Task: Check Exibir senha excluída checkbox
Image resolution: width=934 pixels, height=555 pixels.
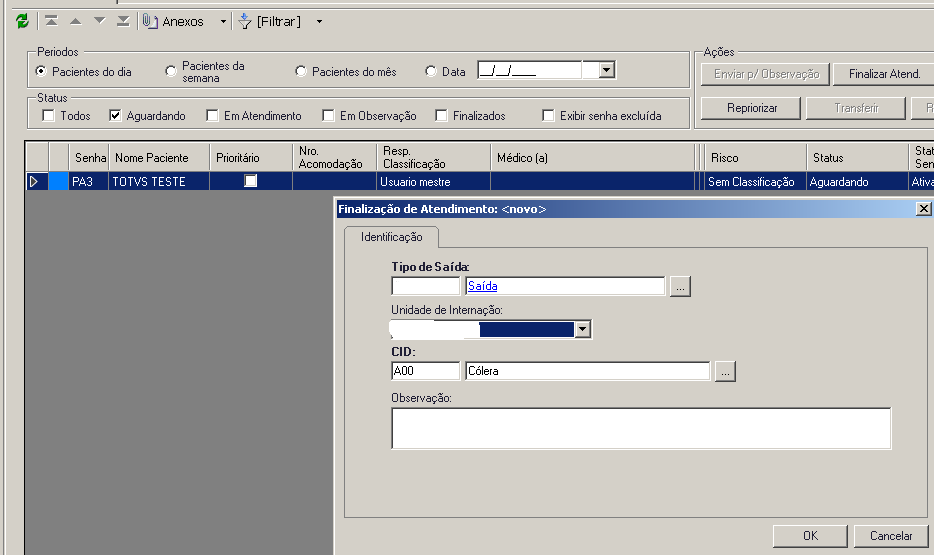Action: point(549,116)
